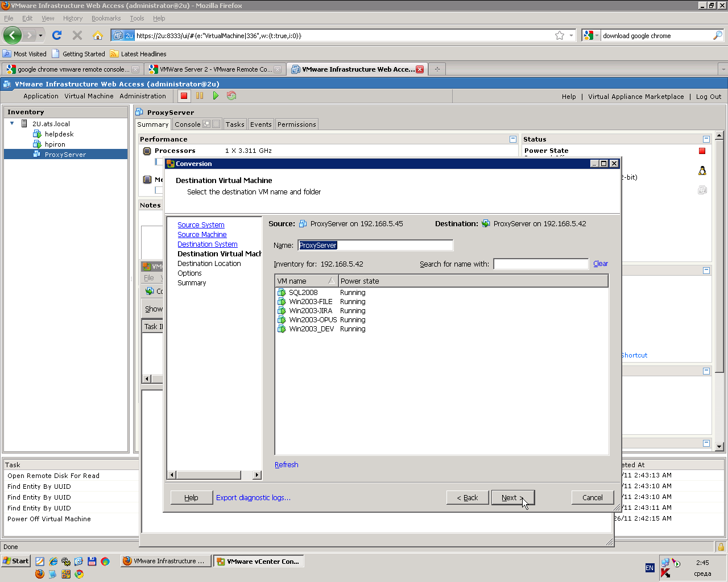Open the URL bar history dropdown arrow

571,35
